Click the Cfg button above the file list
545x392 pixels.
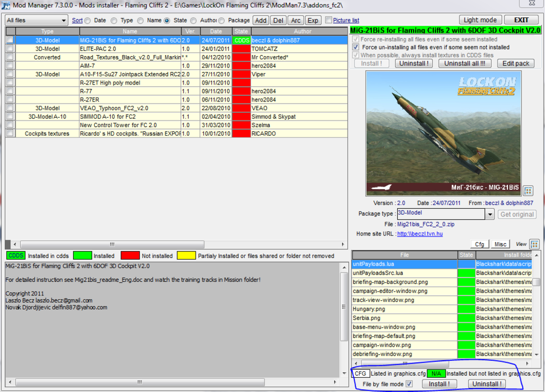coord(480,244)
